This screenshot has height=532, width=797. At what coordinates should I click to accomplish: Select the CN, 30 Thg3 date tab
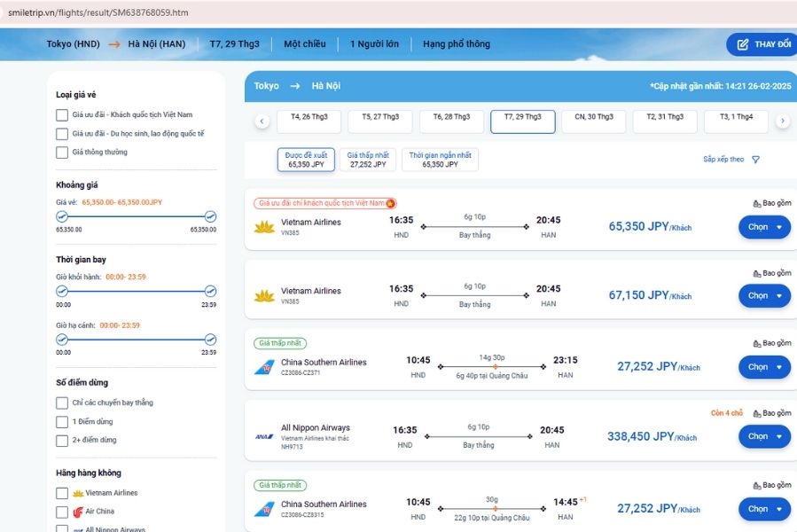pyautogui.click(x=593, y=121)
